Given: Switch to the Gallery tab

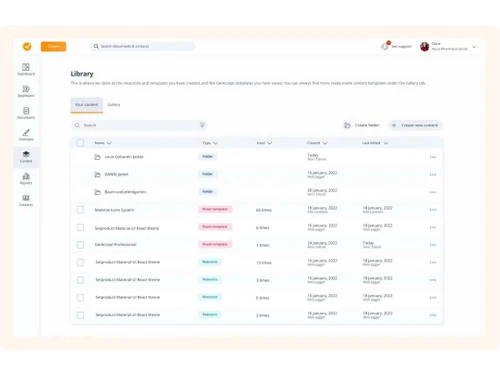Looking at the screenshot, I should click(x=114, y=105).
